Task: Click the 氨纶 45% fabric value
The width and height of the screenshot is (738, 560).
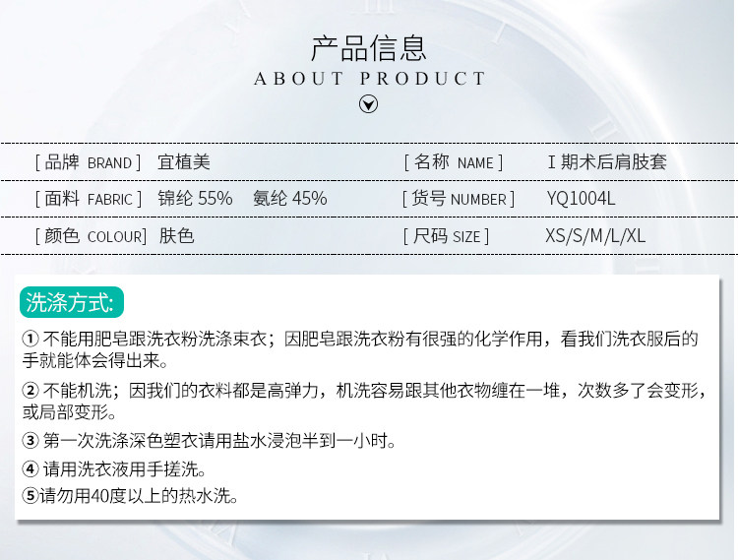Action: [x=290, y=199]
